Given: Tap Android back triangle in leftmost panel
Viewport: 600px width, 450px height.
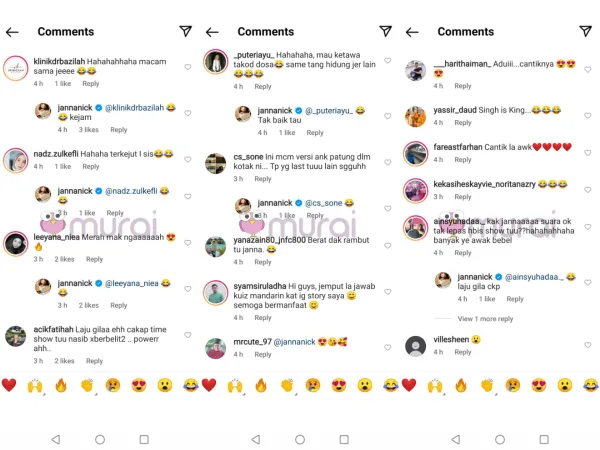Looking at the screenshot, I should coord(56,439).
